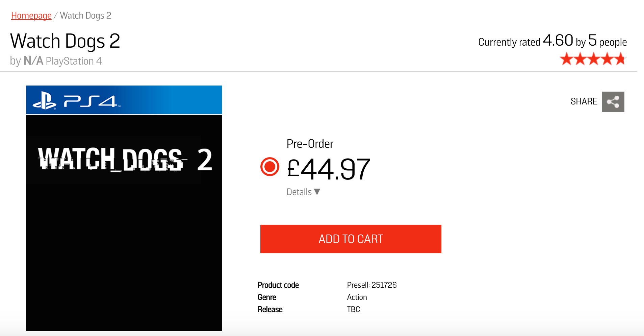The width and height of the screenshot is (644, 336).
Task: Open the Details dropdown arrow
Action: coord(316,192)
